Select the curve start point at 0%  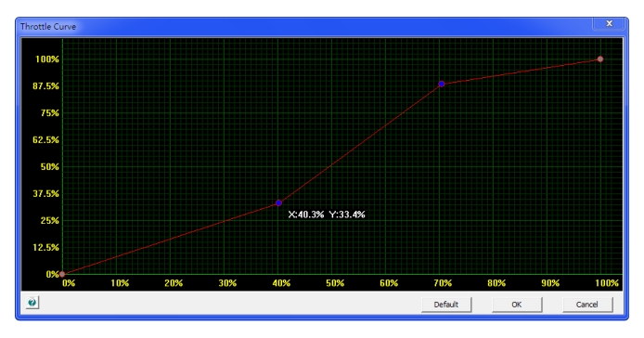click(62, 274)
